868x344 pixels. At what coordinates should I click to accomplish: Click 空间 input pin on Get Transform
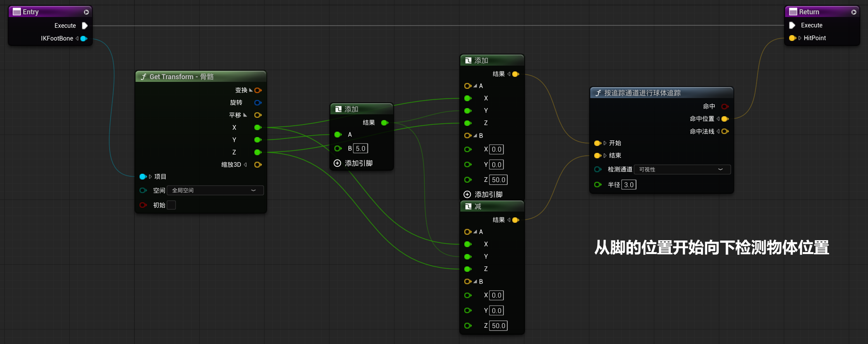pyautogui.click(x=143, y=190)
